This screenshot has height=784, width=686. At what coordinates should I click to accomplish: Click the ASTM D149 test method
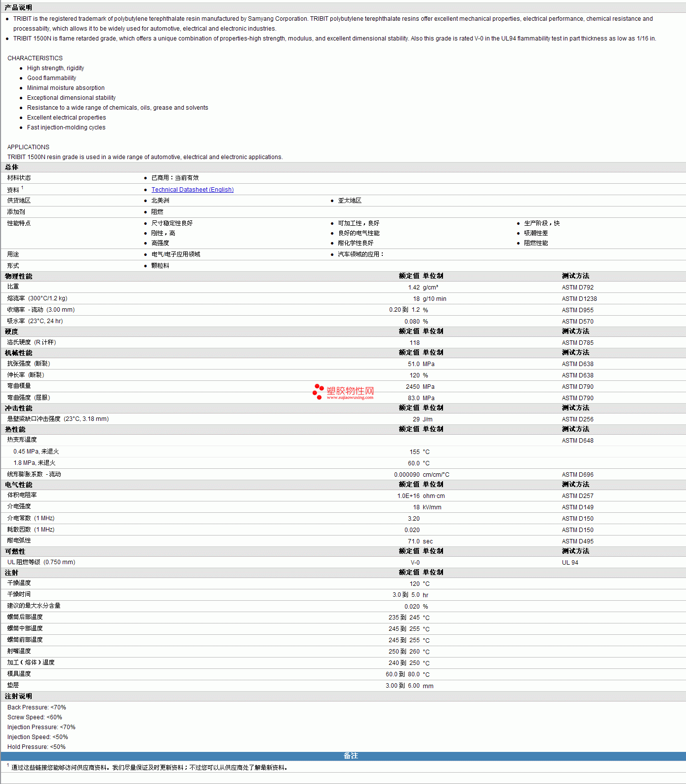click(x=578, y=507)
